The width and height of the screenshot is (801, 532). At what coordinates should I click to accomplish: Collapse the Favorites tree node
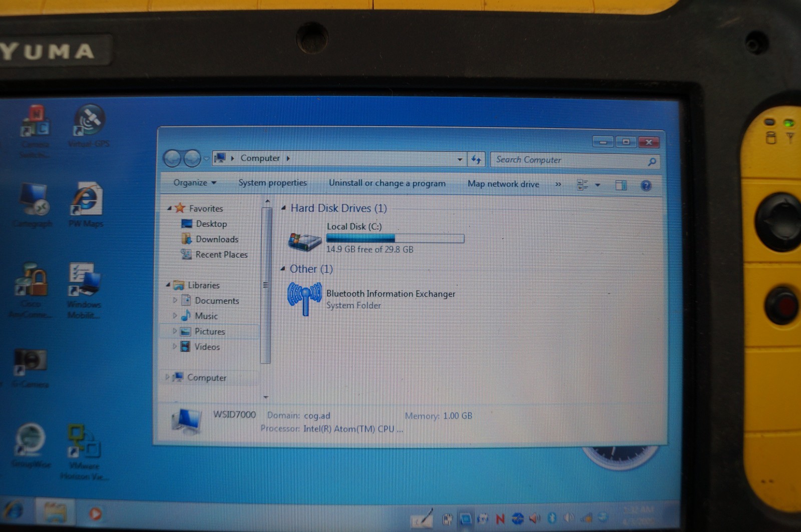169,208
